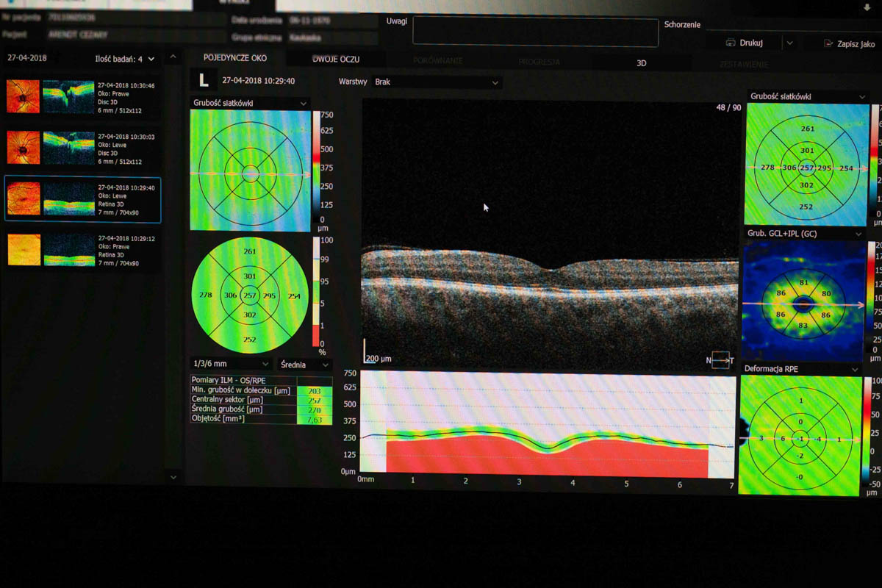Select the 10:30:46 Disc 3D right-eye exam

(82, 98)
